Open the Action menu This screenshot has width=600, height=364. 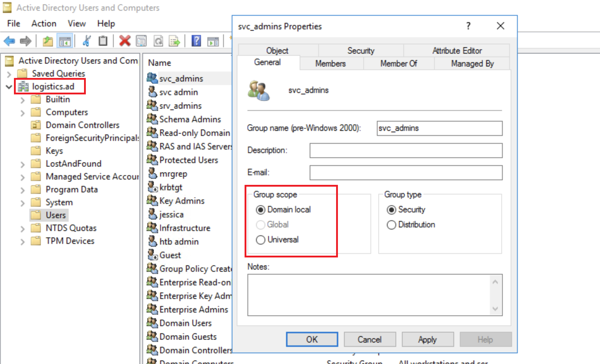[44, 24]
